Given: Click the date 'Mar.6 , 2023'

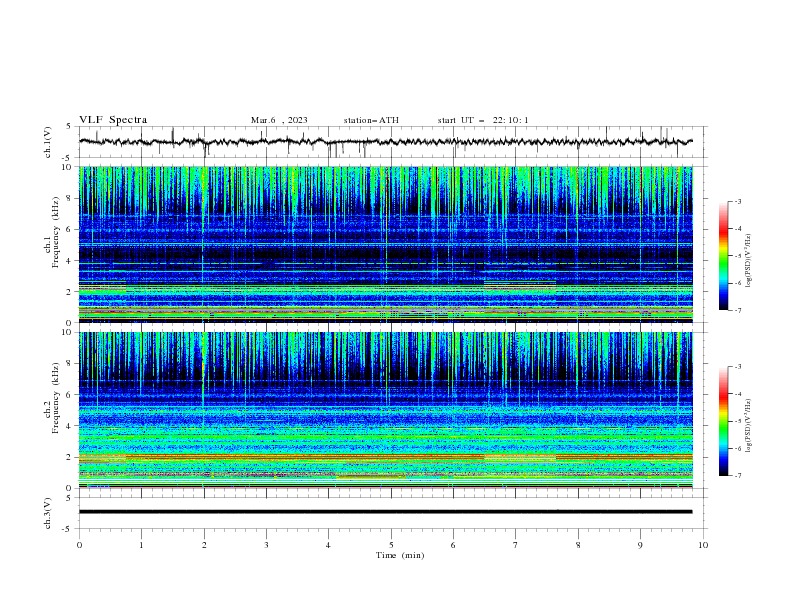Looking at the screenshot, I should (279, 120).
